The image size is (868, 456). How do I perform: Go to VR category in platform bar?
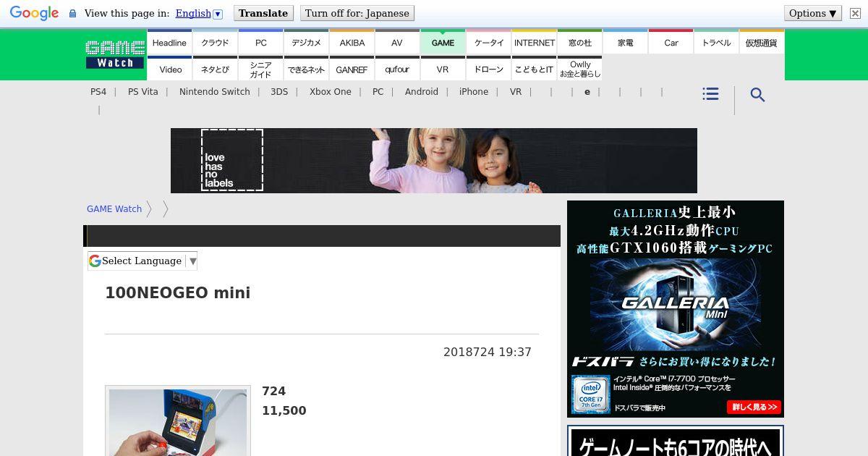click(516, 92)
